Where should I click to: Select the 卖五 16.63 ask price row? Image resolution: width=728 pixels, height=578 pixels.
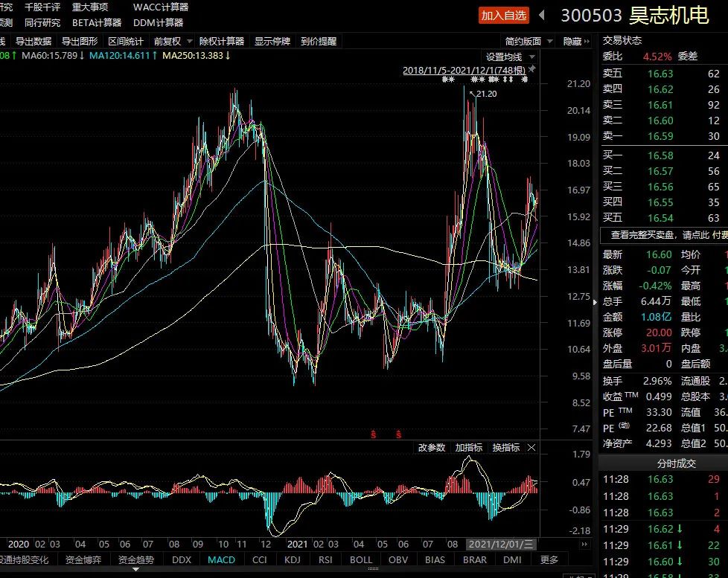[x=663, y=74]
